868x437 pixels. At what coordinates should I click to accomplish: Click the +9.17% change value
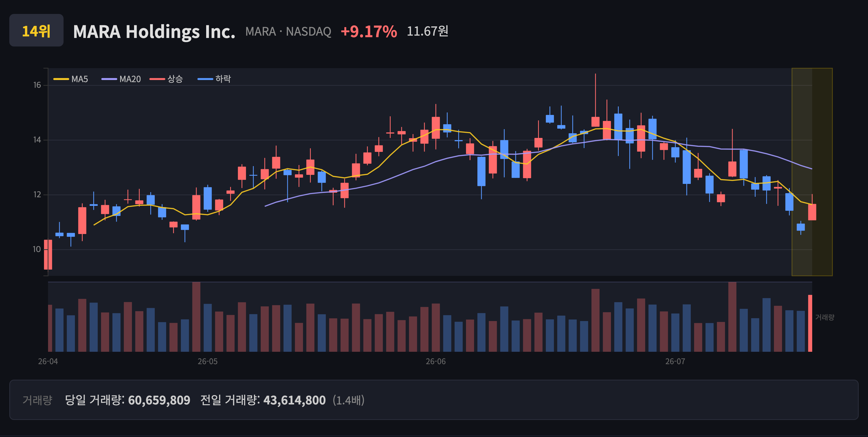pyautogui.click(x=369, y=31)
